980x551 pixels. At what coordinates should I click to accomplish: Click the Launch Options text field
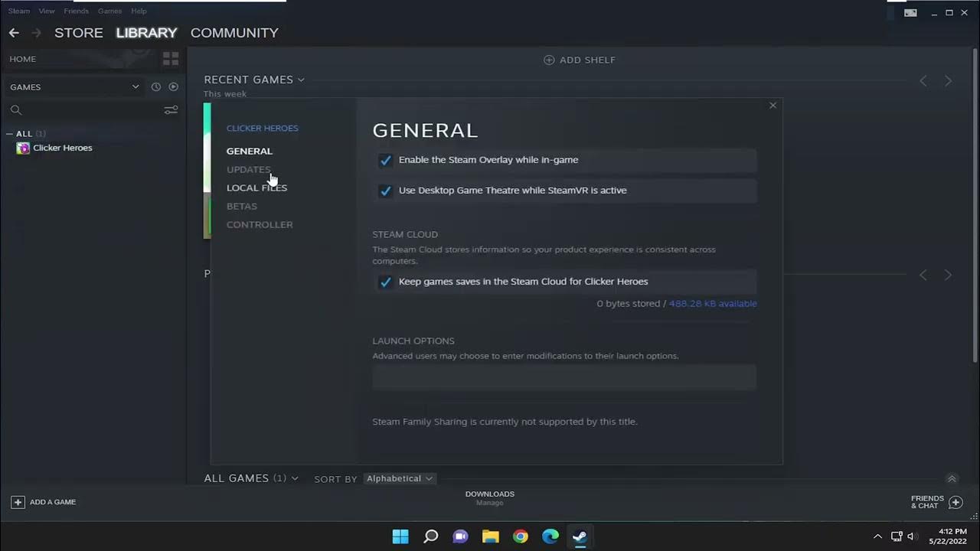coord(564,377)
